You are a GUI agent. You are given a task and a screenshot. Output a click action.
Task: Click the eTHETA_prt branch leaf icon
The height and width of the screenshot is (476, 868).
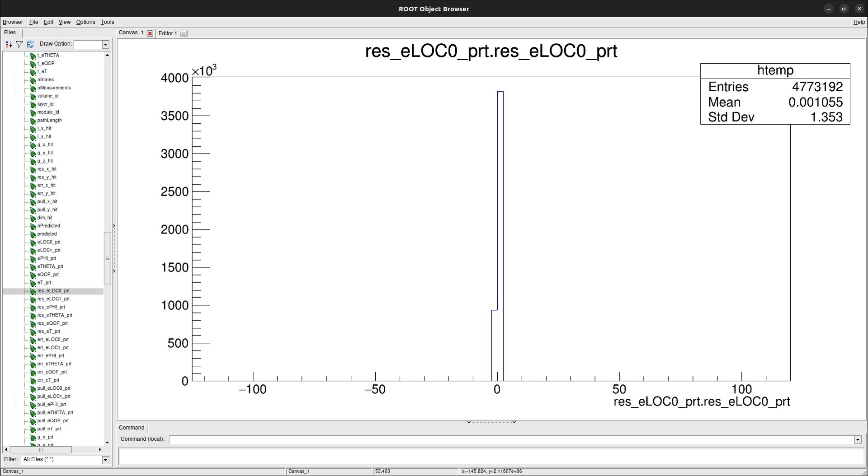tap(33, 266)
